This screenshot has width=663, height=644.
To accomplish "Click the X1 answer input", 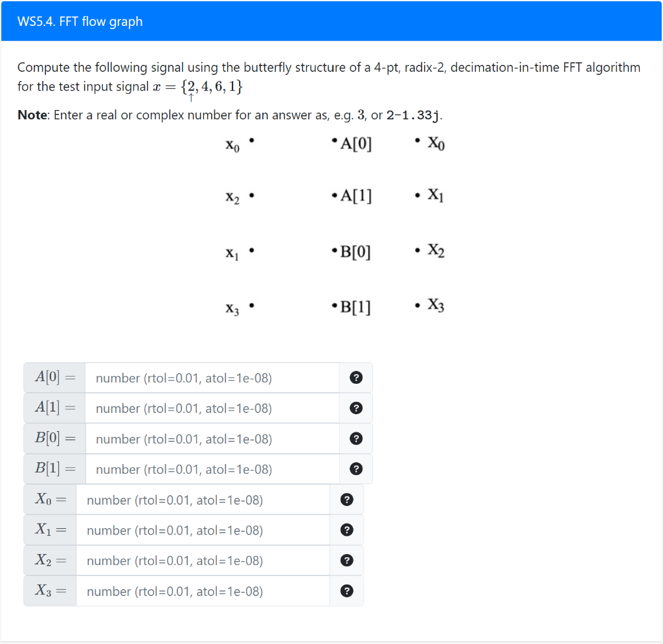I will 201,529.
